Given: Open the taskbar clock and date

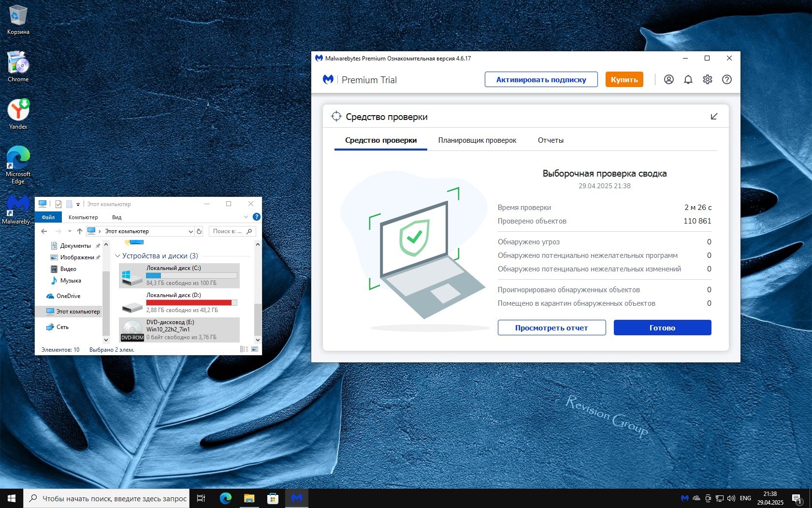Looking at the screenshot, I should tap(770, 498).
